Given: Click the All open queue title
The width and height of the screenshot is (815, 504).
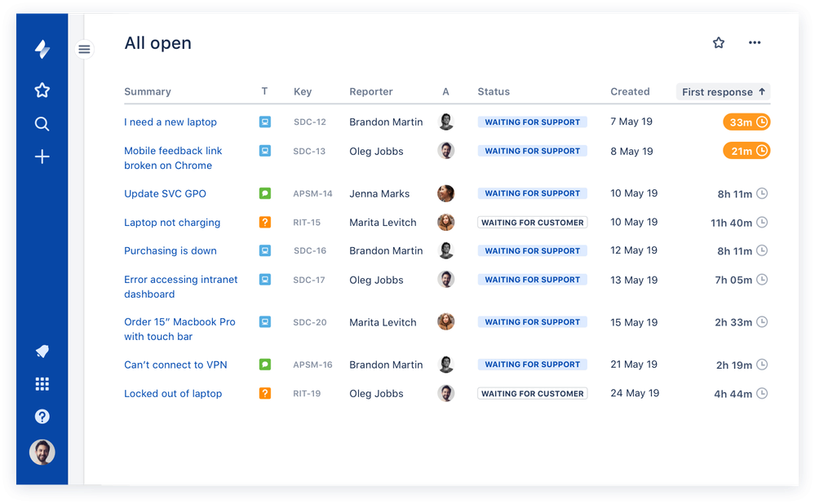Looking at the screenshot, I should click(157, 43).
